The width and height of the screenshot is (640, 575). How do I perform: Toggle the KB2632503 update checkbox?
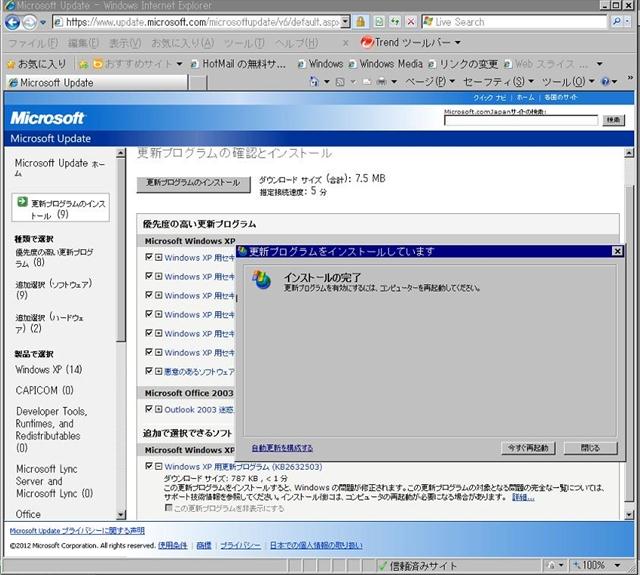point(149,466)
